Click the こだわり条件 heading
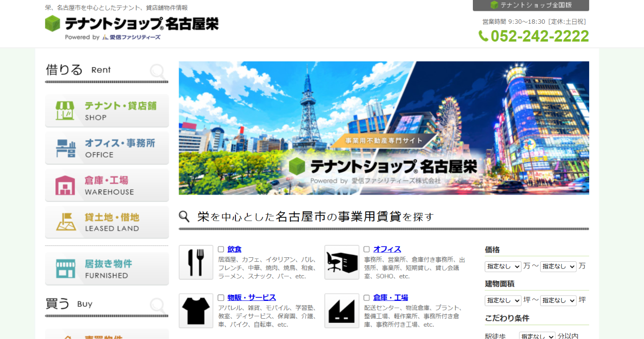This screenshot has height=339, width=644. point(507,318)
